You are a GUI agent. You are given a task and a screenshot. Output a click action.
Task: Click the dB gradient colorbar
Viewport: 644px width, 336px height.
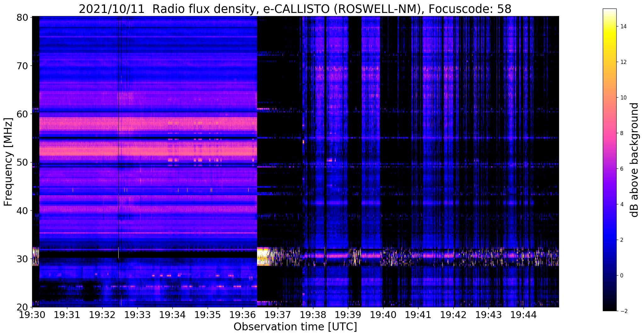pos(609,160)
